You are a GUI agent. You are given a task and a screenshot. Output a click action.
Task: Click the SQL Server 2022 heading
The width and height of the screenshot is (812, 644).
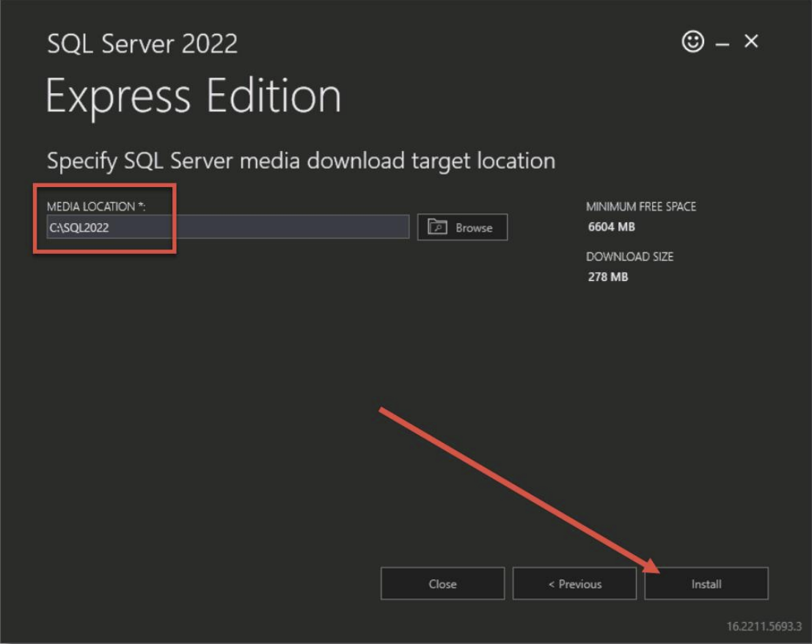click(142, 43)
